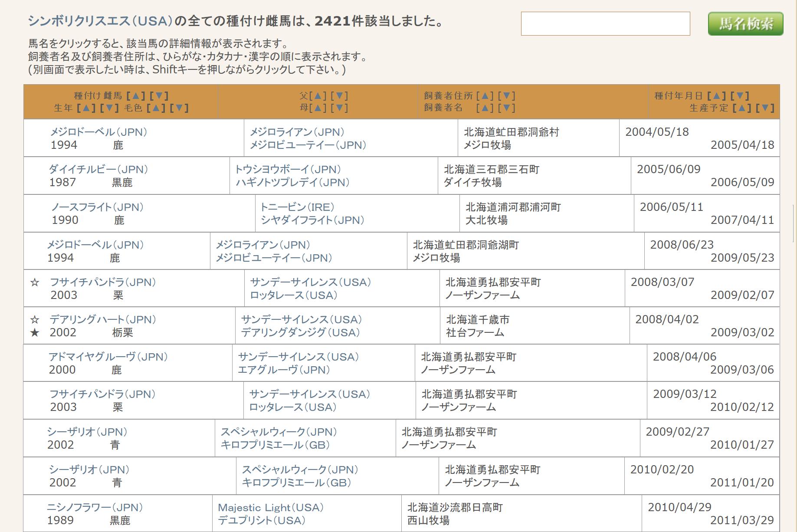Image resolution: width=797 pixels, height=532 pixels.
Task: Sort birth year ascending arrow
Action: click(86, 108)
